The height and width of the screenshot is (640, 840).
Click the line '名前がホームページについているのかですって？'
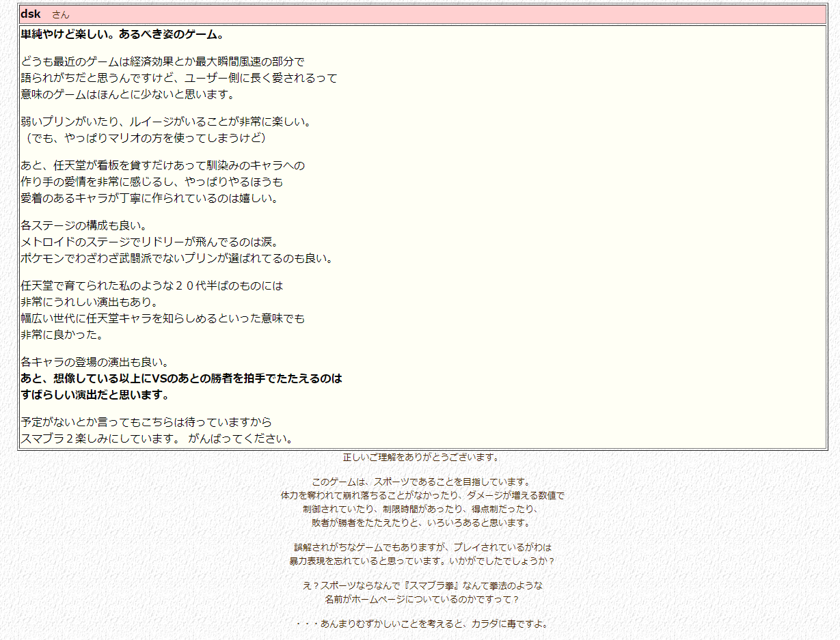pos(422,600)
